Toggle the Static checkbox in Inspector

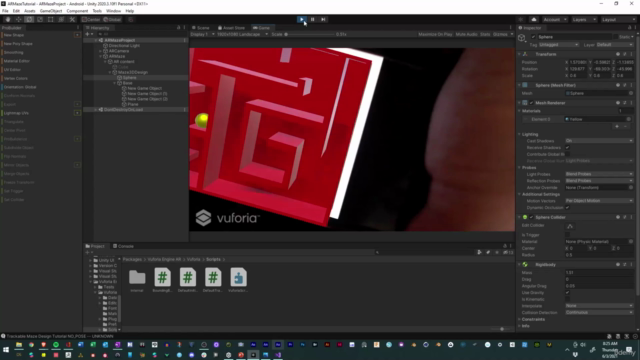click(x=616, y=37)
